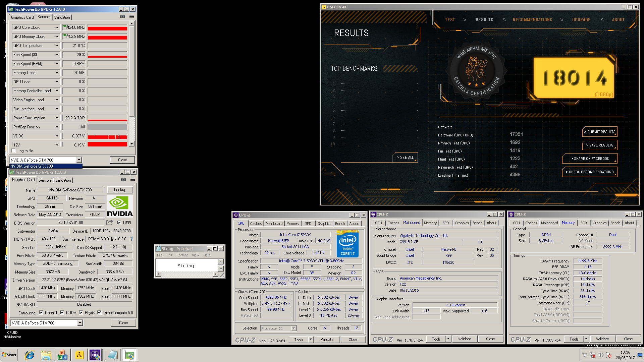
Task: Click the Notepad vertical scroll up arrow
Action: [221, 262]
